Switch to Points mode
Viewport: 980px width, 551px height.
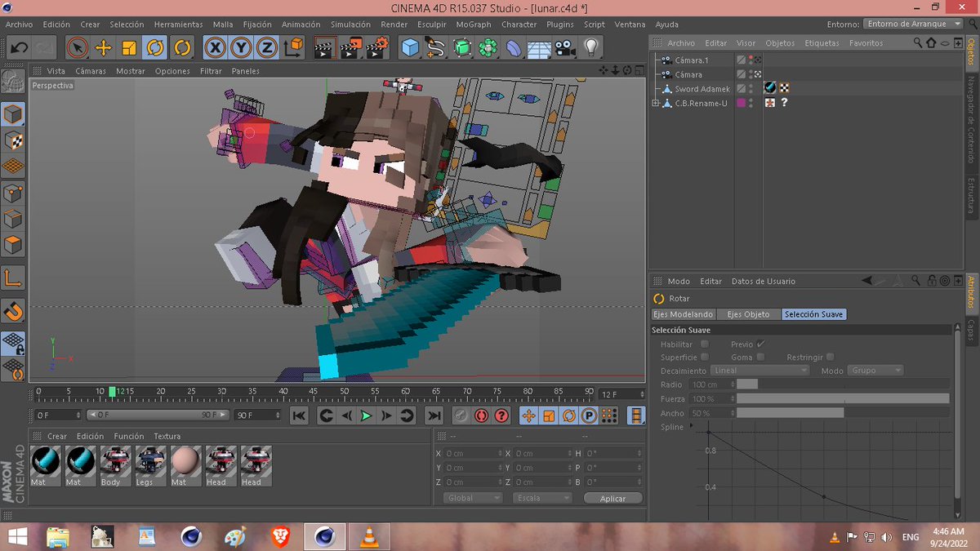[13, 193]
